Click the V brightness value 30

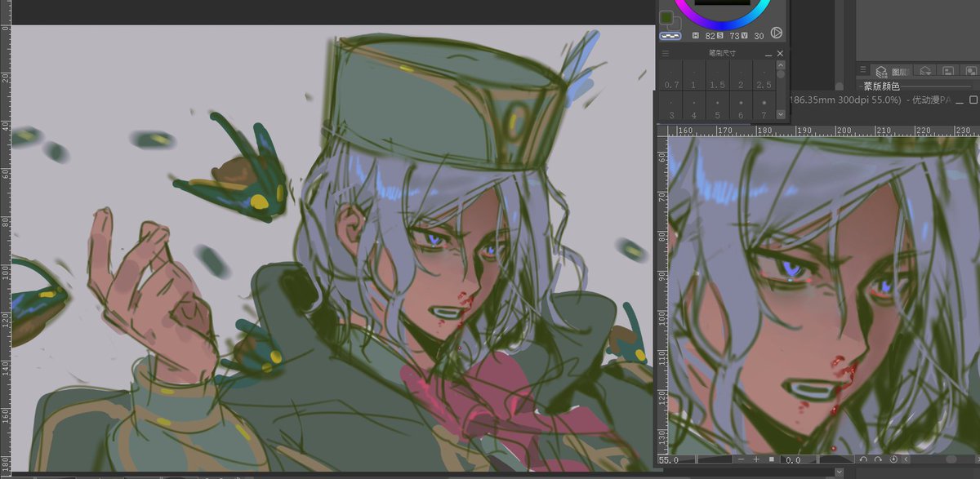click(759, 36)
